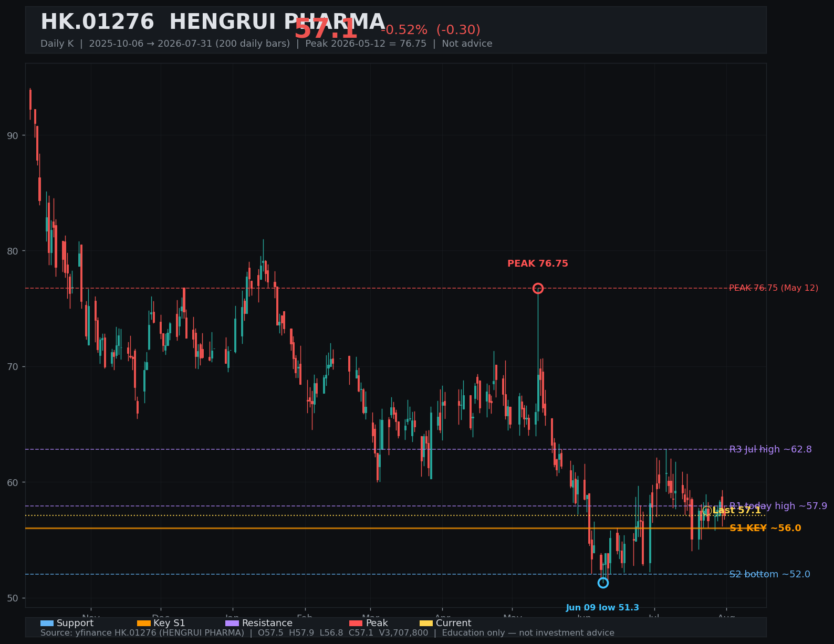This screenshot has height=644, width=834.
Task: Click the 50 label on the price axis
Action: [12, 598]
